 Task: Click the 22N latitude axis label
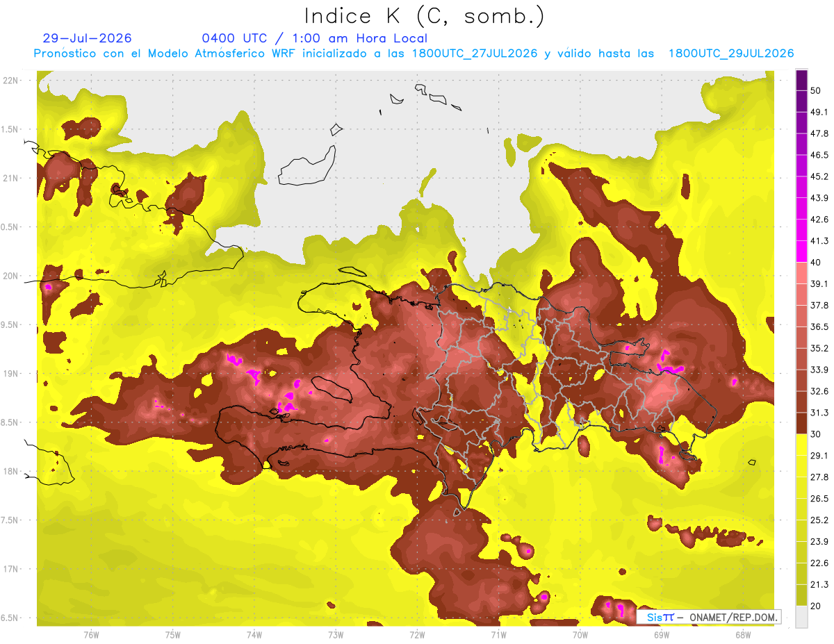(x=11, y=80)
